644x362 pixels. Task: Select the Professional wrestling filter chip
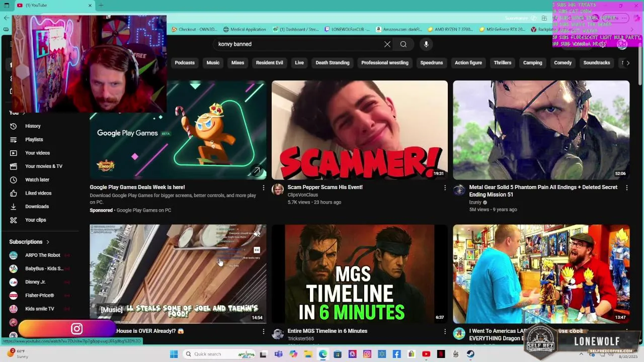385,63
